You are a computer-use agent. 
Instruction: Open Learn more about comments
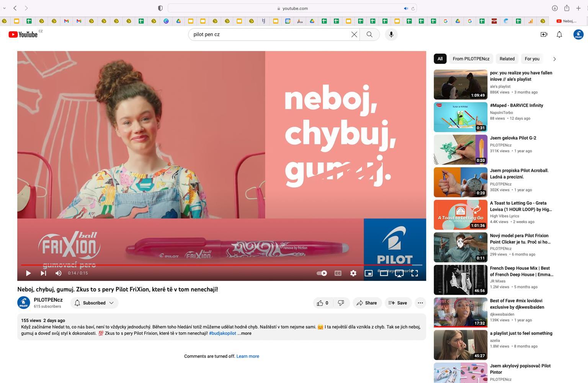(x=248, y=356)
